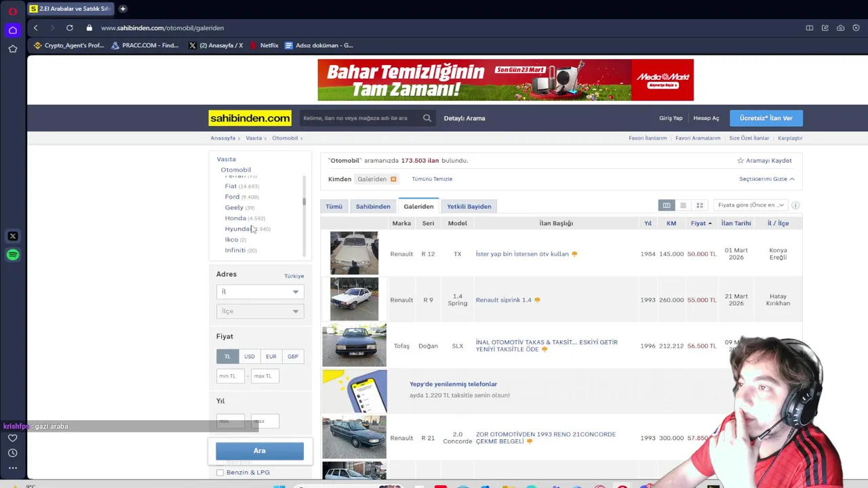
Task: Open the sidebar heart pinboards icon
Action: [13, 438]
